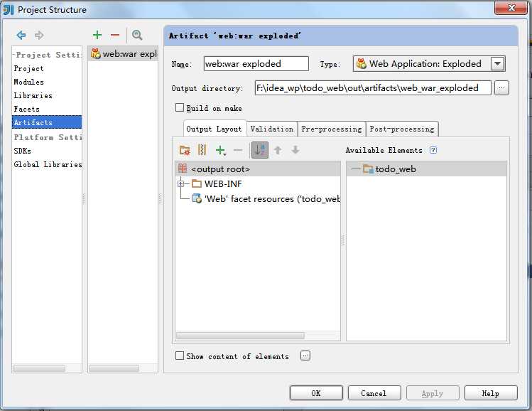Enable the Build on make checkbox
This screenshot has height=411, width=532.
pos(180,107)
